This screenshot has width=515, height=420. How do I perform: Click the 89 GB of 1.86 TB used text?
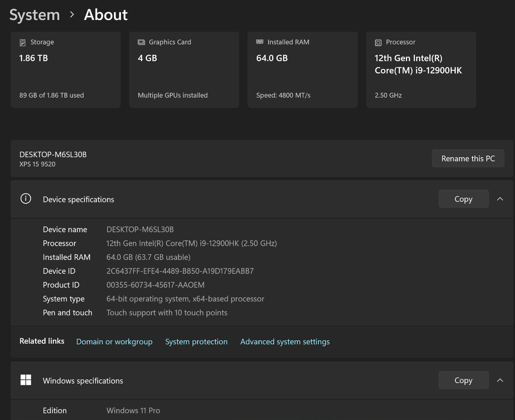tap(51, 95)
